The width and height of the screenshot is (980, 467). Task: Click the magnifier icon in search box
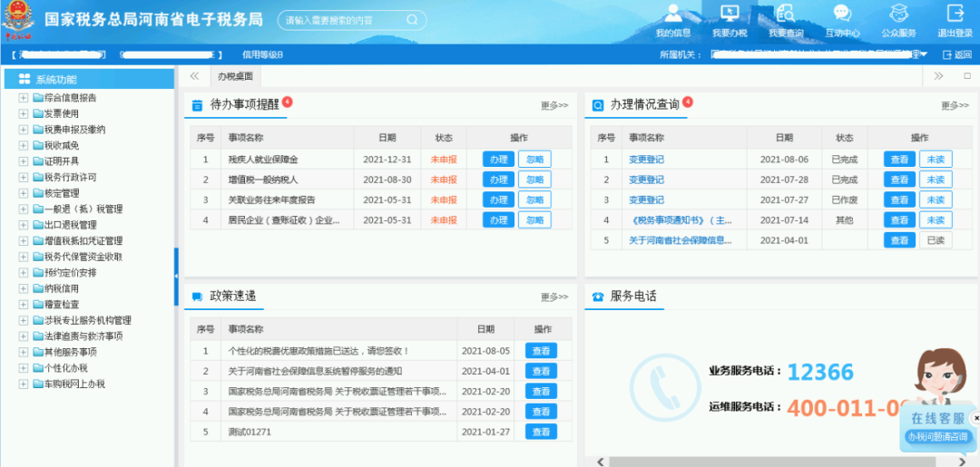(412, 20)
